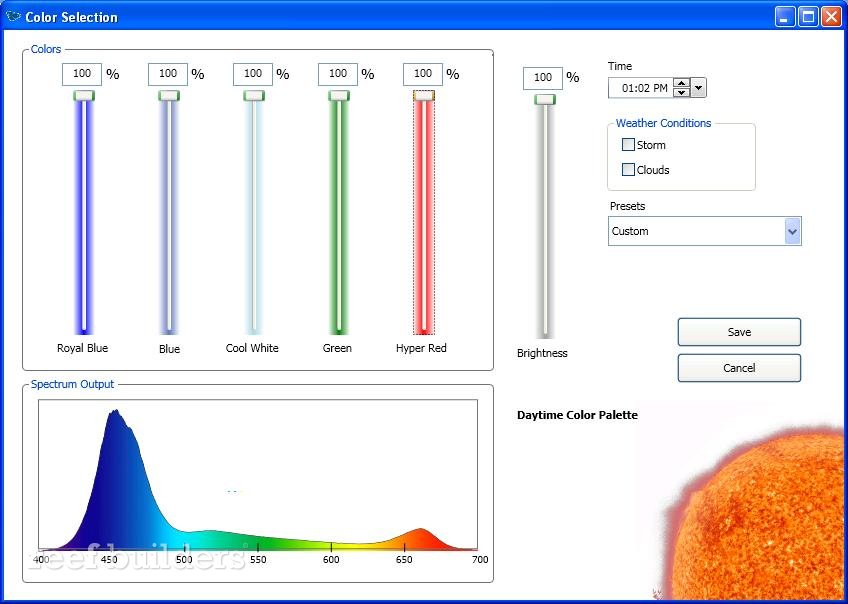Image resolution: width=848 pixels, height=604 pixels.
Task: Select the Brightness percentage text box
Action: [542, 78]
